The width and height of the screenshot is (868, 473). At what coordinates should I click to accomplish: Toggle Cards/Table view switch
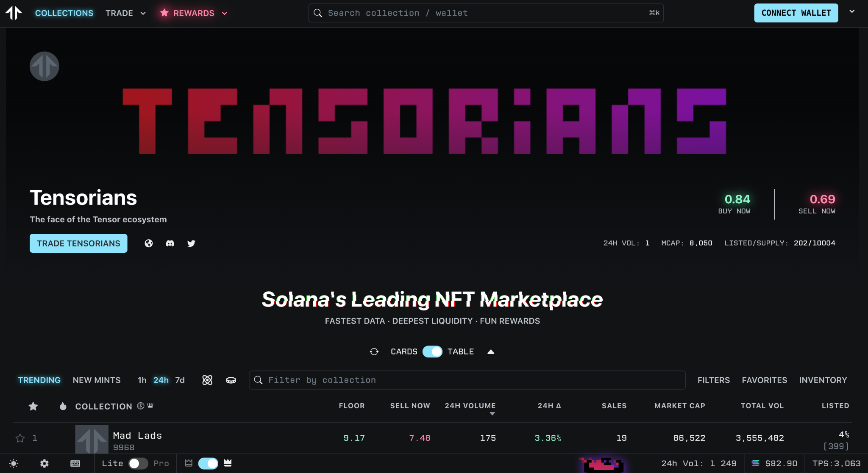coord(432,352)
